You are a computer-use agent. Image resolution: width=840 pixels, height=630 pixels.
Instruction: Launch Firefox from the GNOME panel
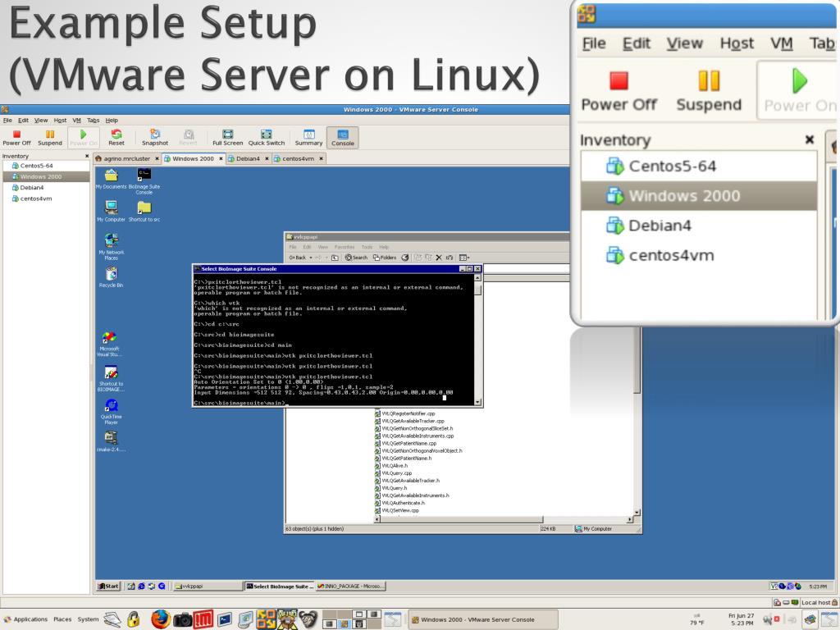(x=160, y=619)
